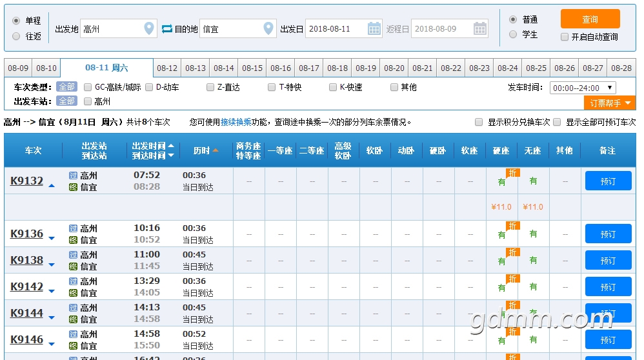The image size is (644, 360).
Task: Click the 折 discount badge for K9136
Action: tap(512, 226)
